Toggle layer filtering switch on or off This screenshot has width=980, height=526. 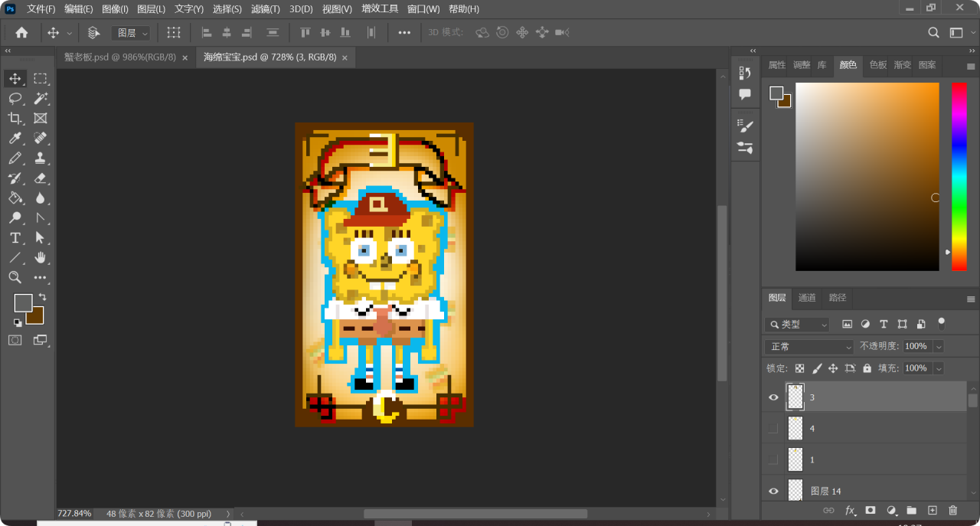941,323
